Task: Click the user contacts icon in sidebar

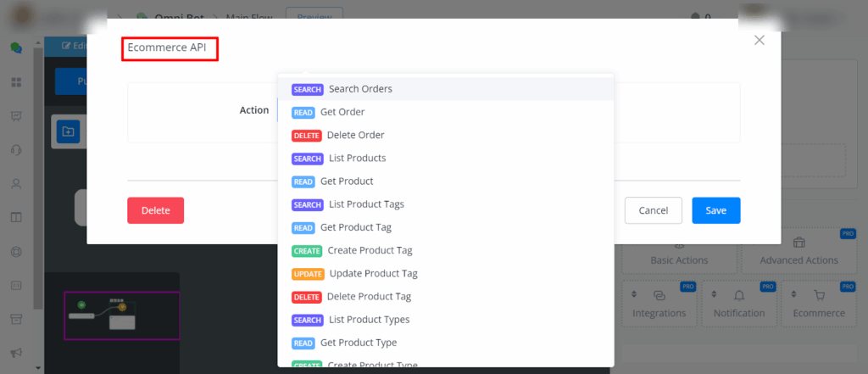Action: tap(16, 183)
